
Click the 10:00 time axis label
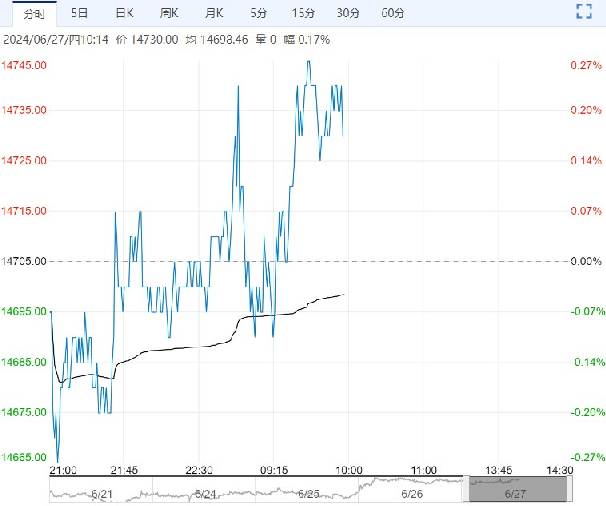pyautogui.click(x=349, y=470)
